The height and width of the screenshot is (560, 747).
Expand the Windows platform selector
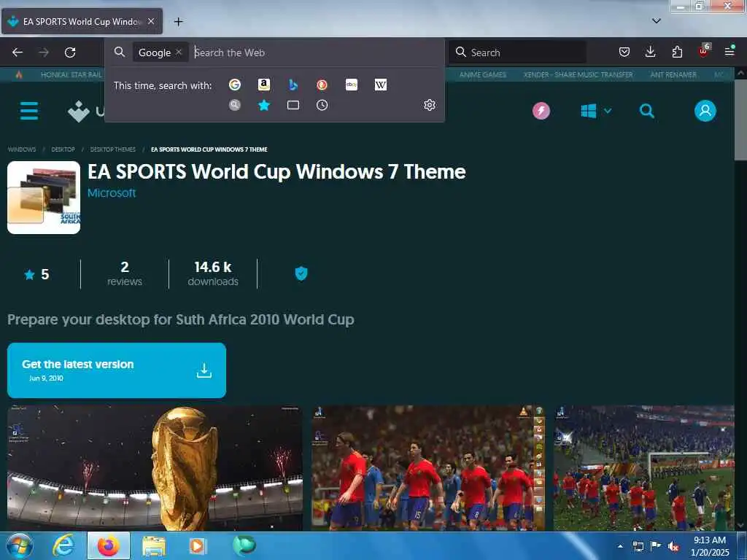(596, 111)
